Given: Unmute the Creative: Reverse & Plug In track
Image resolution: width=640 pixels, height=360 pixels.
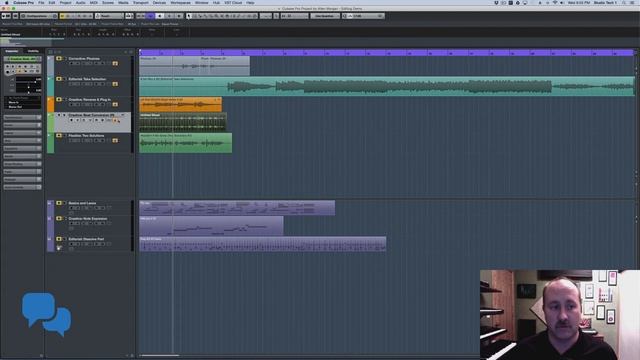Looking at the screenshot, I should [x=59, y=100].
